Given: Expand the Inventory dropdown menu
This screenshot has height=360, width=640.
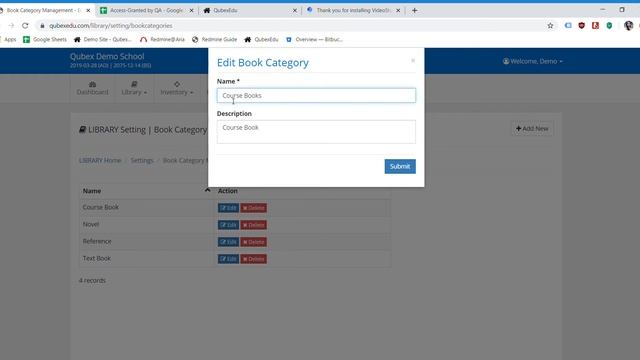Looking at the screenshot, I should click(x=177, y=88).
